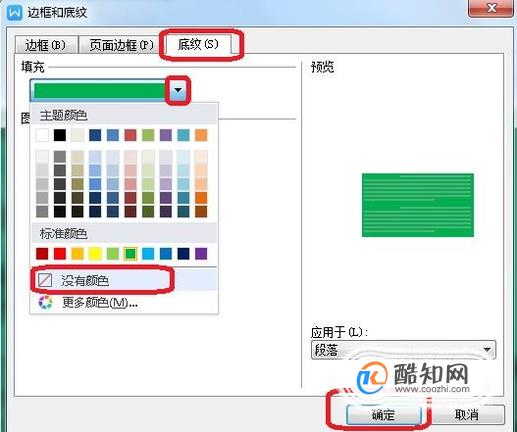Switch to the 页面边框(P) tab

point(121,45)
